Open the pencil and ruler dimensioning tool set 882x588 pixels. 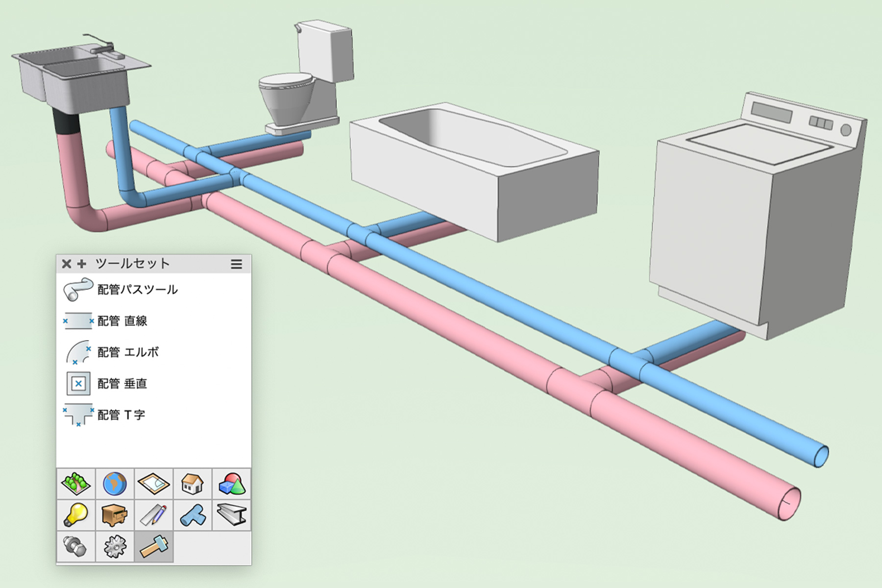click(153, 515)
